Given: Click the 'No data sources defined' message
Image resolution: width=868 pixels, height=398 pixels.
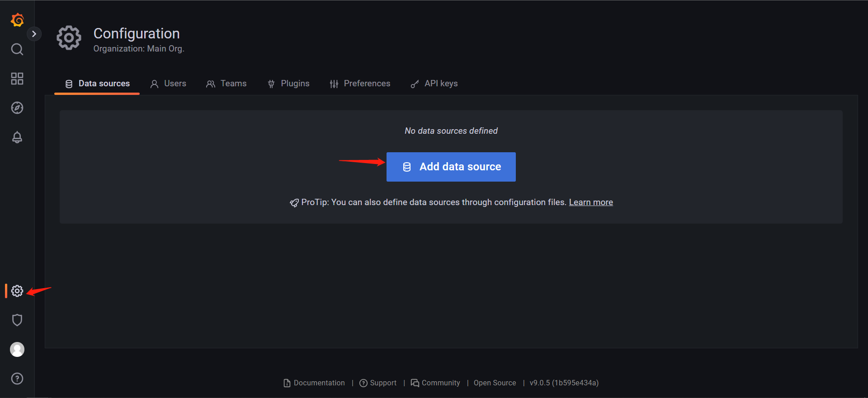Looking at the screenshot, I should tap(451, 131).
